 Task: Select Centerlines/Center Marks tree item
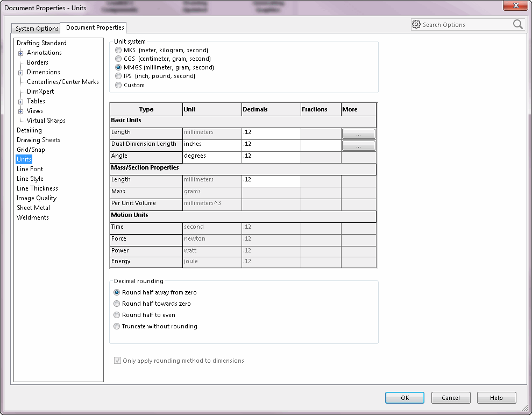coord(63,81)
